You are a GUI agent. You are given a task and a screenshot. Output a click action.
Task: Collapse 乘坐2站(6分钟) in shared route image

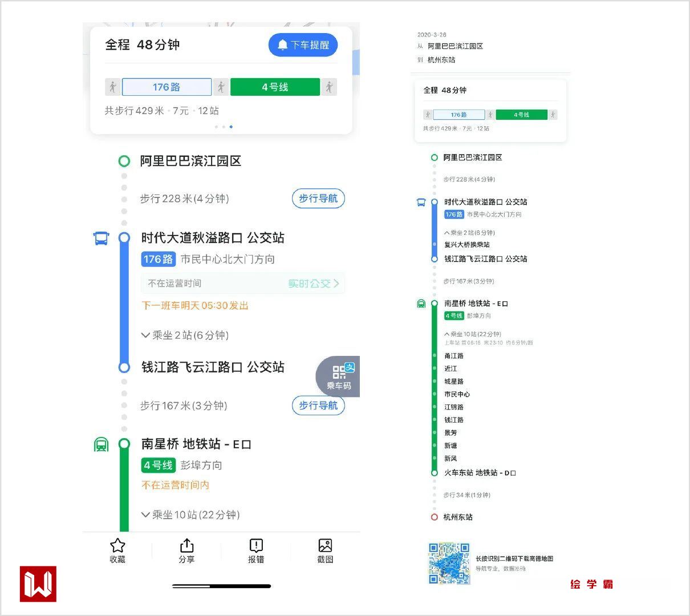470,233
